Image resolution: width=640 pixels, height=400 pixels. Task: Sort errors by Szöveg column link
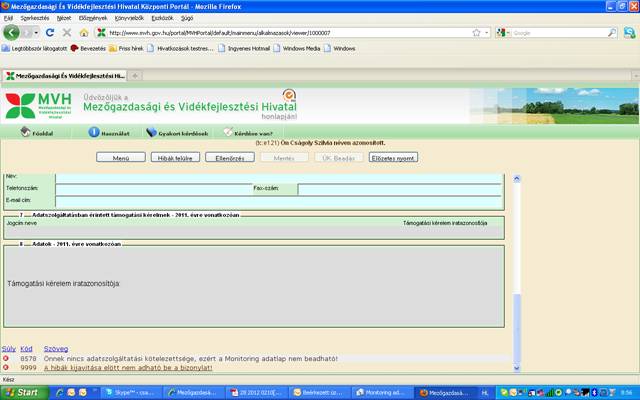pos(56,349)
